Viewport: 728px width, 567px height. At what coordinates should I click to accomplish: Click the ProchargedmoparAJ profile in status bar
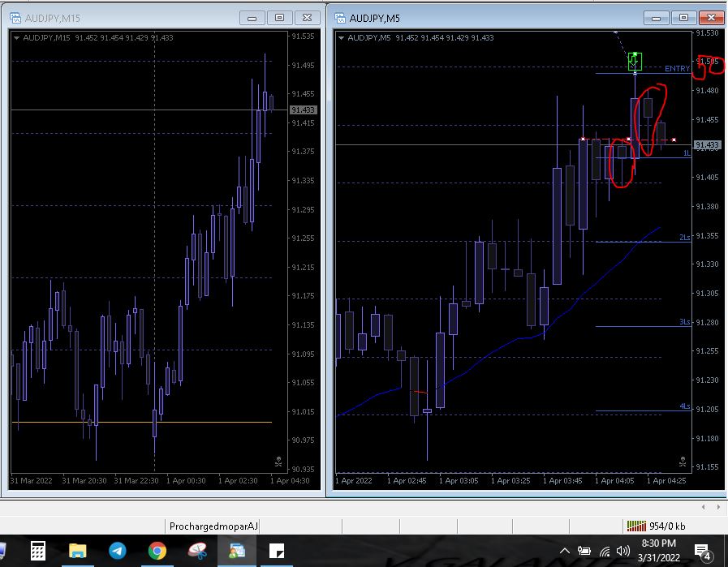(213, 526)
